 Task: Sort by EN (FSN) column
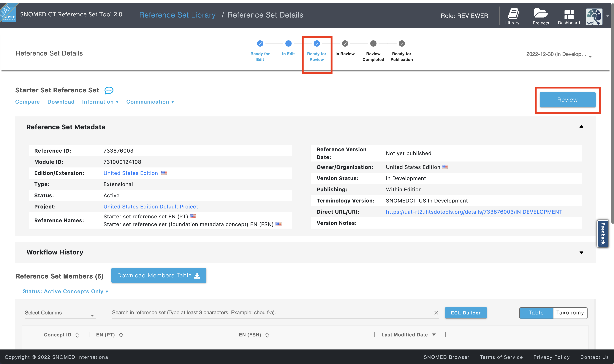267,335
